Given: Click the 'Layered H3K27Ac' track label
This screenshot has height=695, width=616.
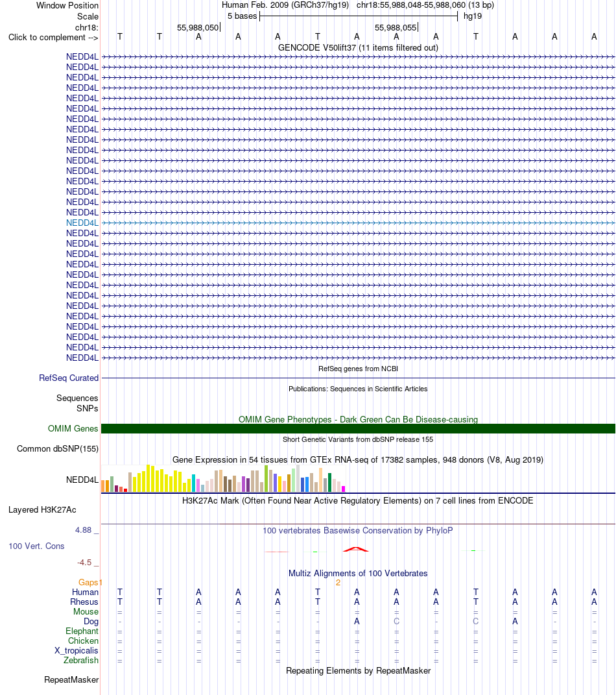Looking at the screenshot, I should pyautogui.click(x=42, y=509).
